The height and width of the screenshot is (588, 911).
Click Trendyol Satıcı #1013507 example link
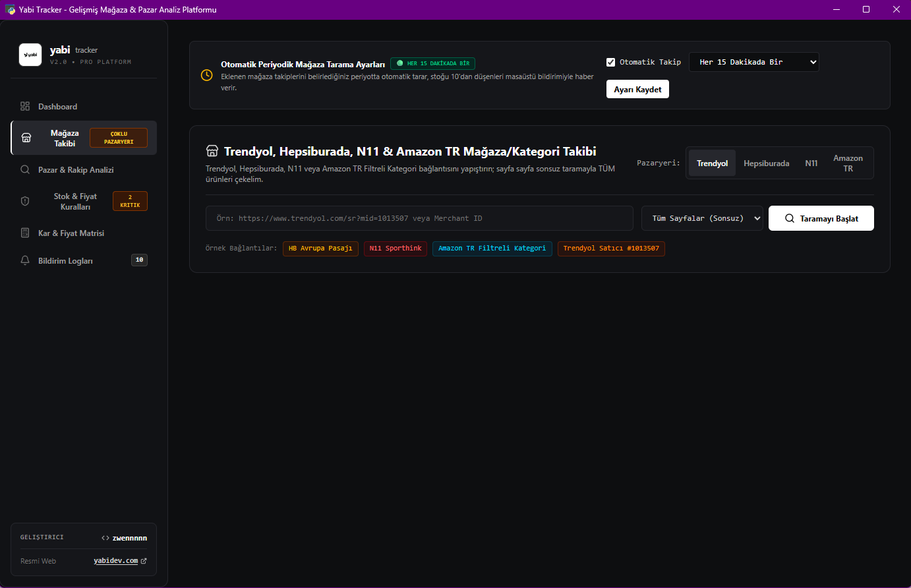611,249
